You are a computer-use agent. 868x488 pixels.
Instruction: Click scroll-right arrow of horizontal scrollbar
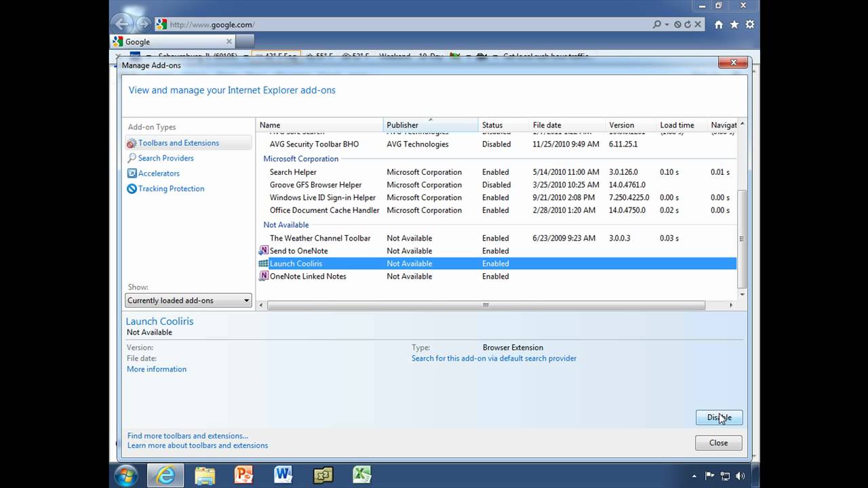pos(731,305)
